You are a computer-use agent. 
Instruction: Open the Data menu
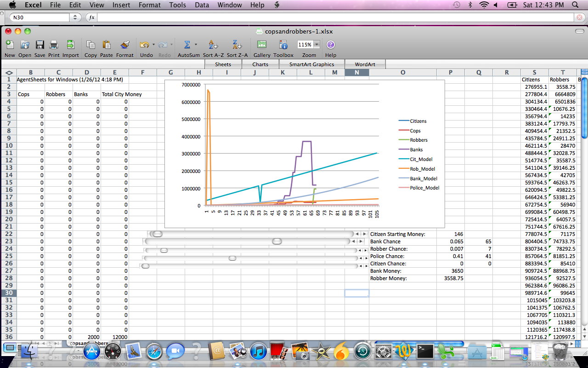(202, 5)
